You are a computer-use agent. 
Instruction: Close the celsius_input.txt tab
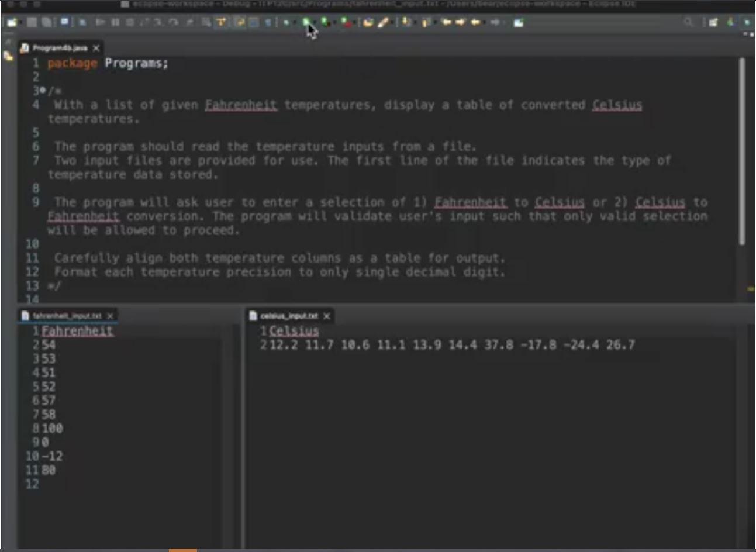point(327,315)
